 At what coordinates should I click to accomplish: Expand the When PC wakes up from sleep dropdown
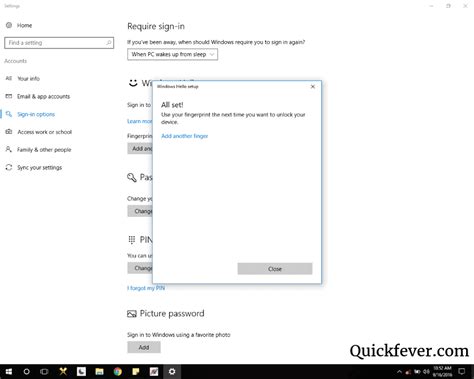tap(172, 54)
